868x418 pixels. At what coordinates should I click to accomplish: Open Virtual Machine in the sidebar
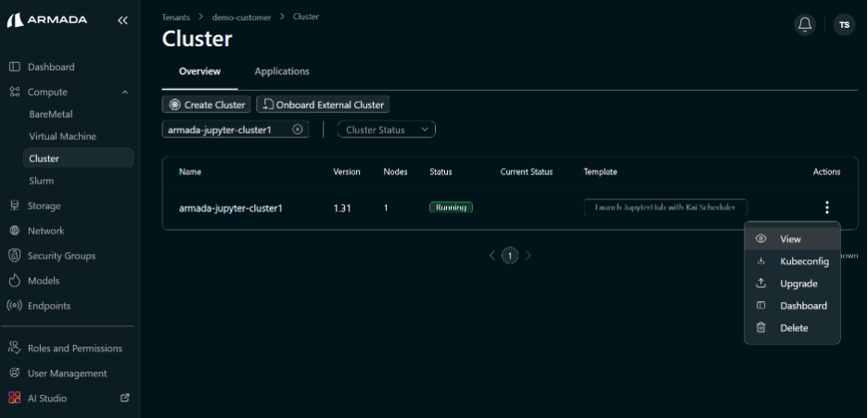pos(62,136)
